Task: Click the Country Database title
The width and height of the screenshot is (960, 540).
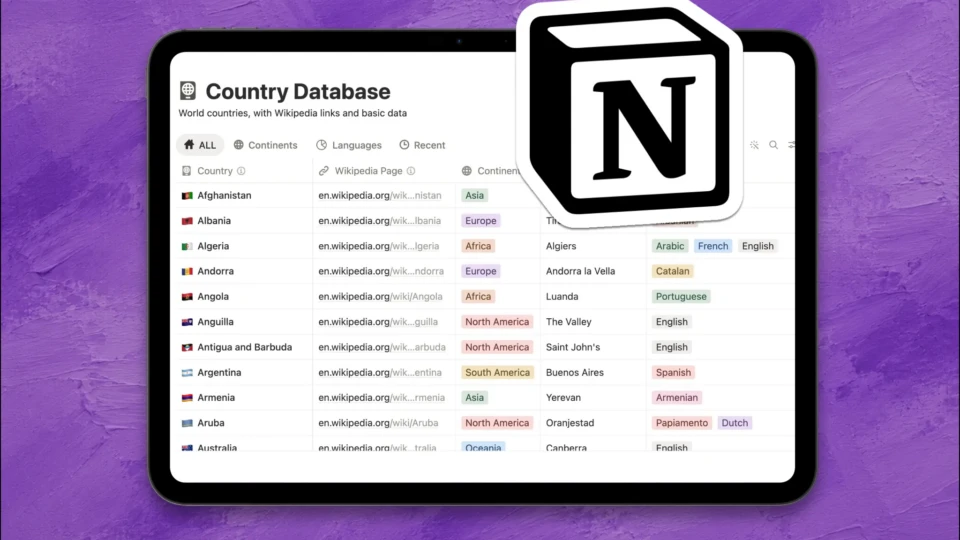Action: coord(298,91)
